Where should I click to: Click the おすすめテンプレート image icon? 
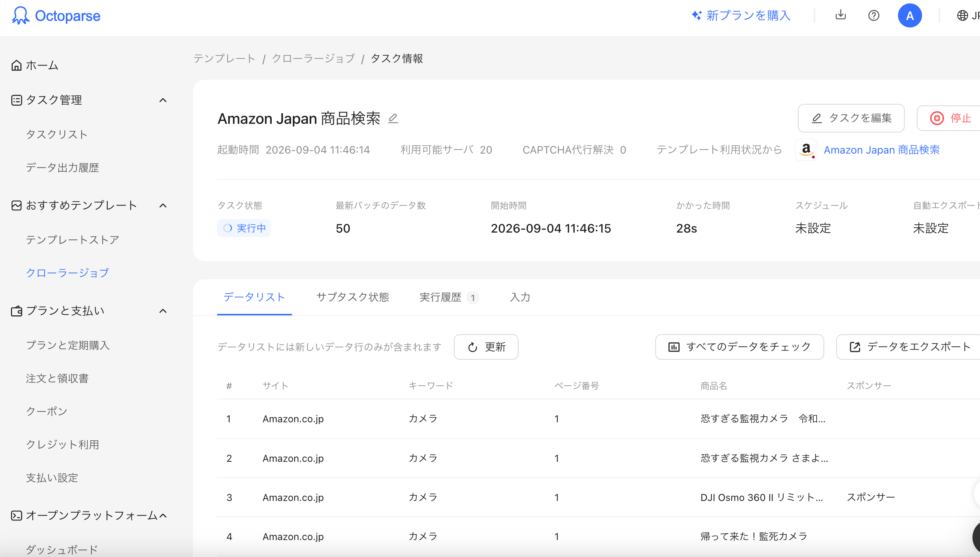coord(17,205)
